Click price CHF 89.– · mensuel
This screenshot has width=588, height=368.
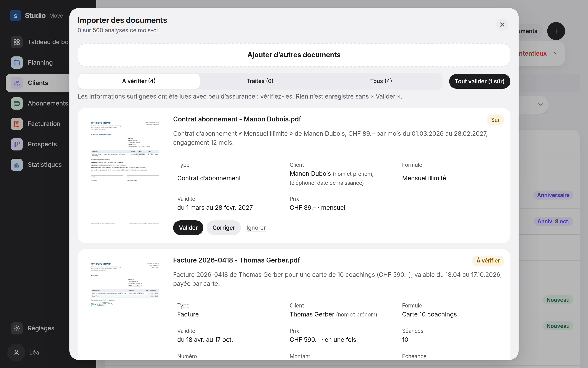click(317, 208)
